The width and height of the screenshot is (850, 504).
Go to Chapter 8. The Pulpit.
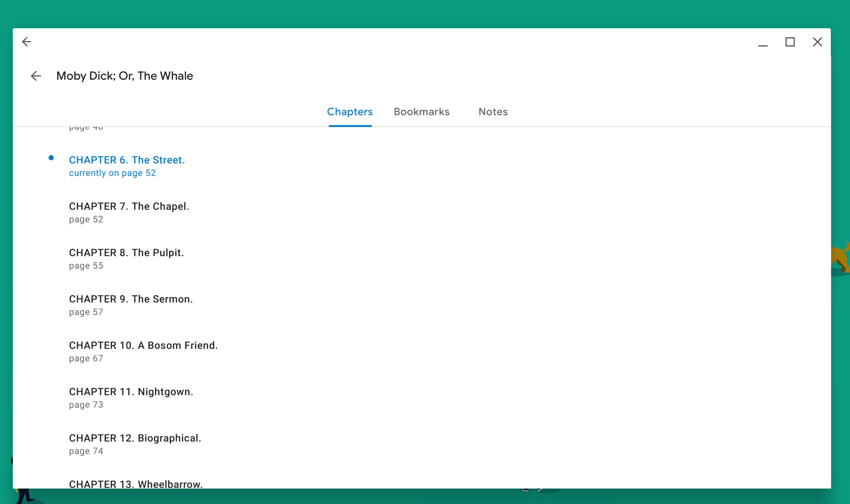(x=126, y=253)
